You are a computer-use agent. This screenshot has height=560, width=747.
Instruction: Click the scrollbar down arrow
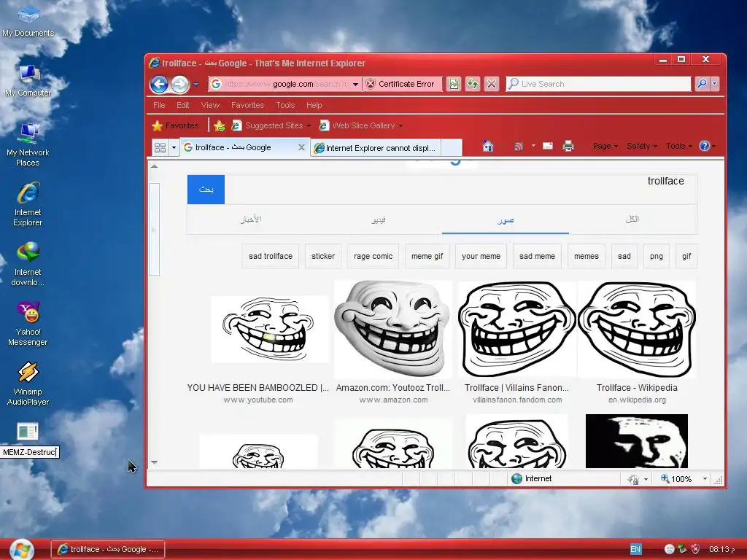point(154,462)
